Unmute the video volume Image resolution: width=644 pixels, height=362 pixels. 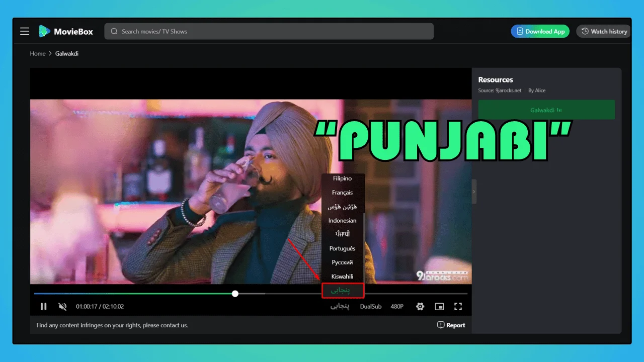pyautogui.click(x=62, y=306)
